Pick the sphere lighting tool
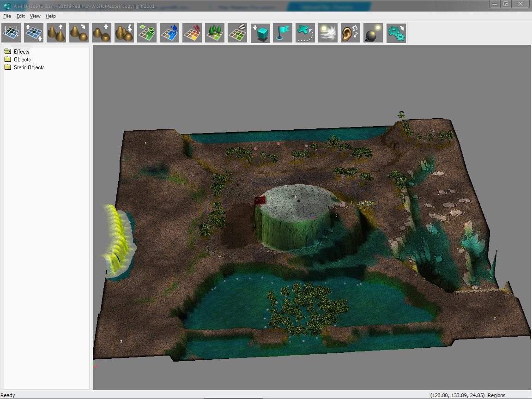 [373, 33]
